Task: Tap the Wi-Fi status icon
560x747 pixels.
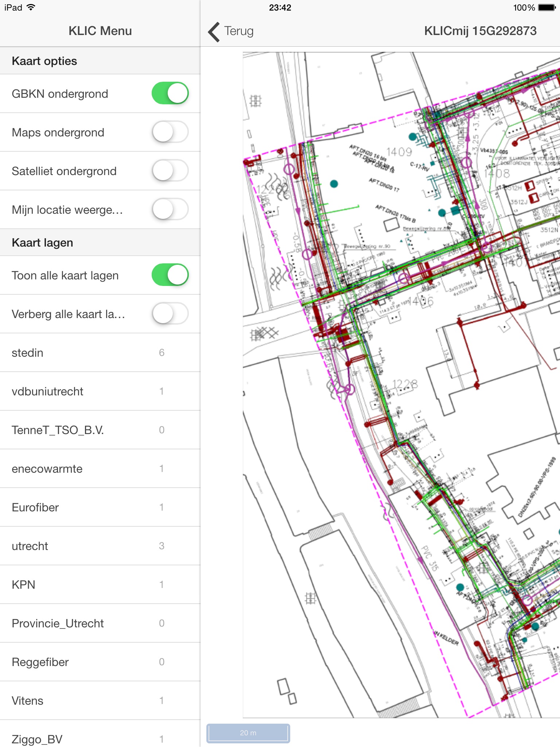Action: pos(31,7)
